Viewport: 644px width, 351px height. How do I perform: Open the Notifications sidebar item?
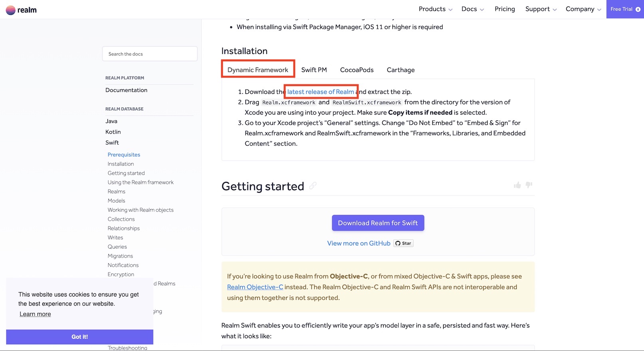coord(123,265)
